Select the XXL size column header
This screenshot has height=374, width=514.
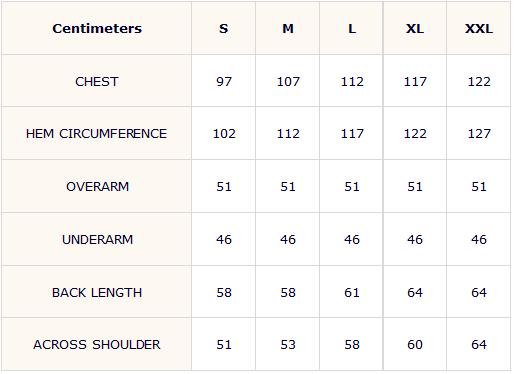(479, 29)
